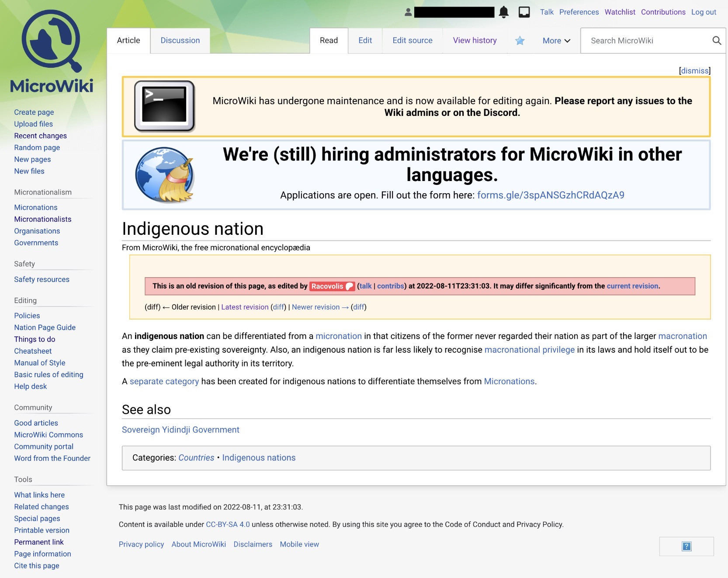The height and width of the screenshot is (578, 728).
Task: Click Create page in sidebar
Action: [34, 112]
